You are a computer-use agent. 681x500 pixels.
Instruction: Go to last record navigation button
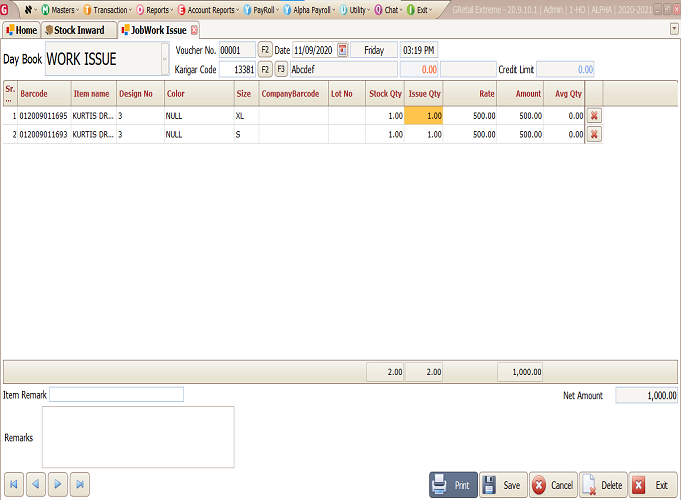(79, 484)
